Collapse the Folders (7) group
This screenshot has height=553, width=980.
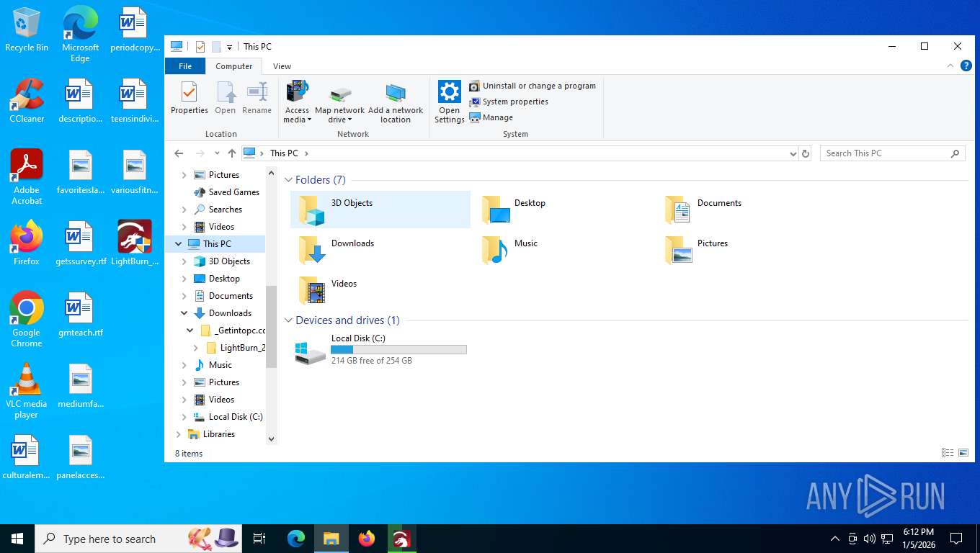288,180
